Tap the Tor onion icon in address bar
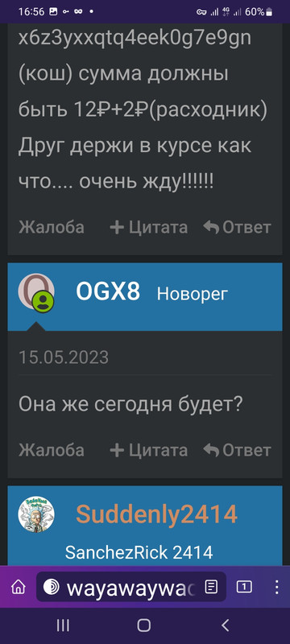The image size is (290, 644). coord(52,587)
